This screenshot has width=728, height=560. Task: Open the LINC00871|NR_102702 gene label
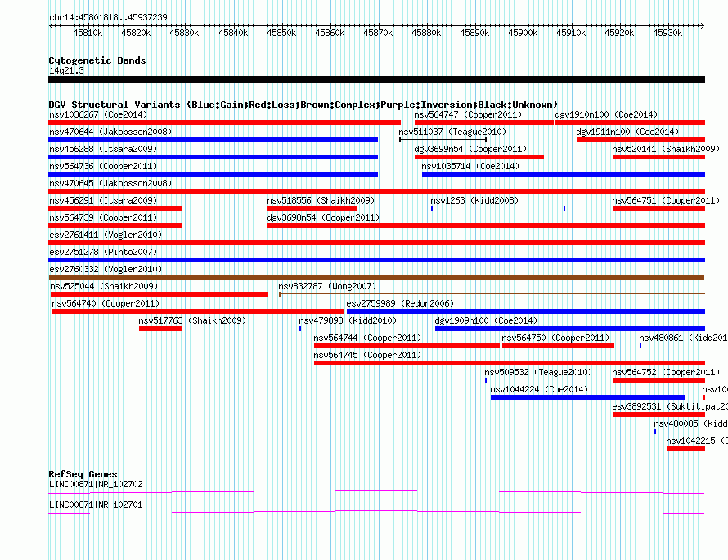tap(96, 484)
